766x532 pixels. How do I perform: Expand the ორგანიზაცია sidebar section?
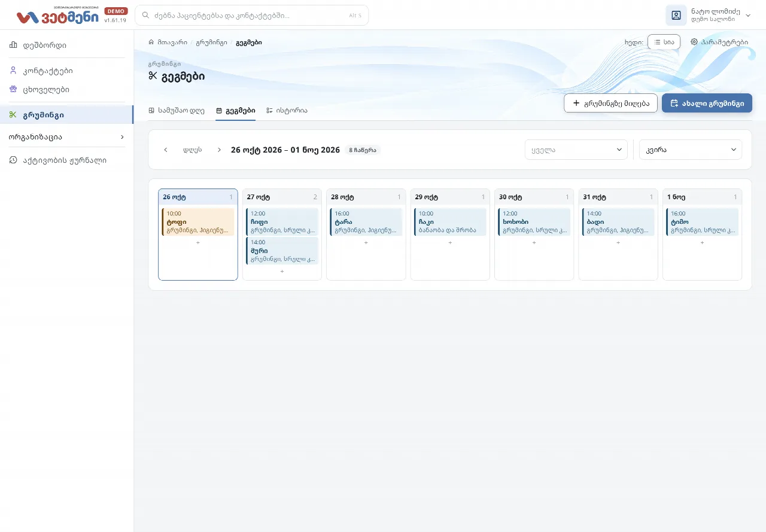pyautogui.click(x=66, y=136)
